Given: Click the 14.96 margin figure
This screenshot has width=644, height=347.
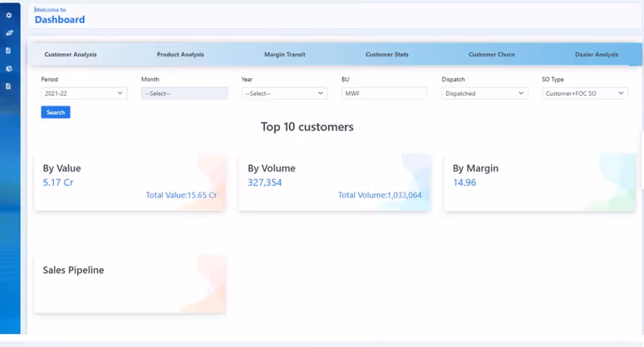Looking at the screenshot, I should 464,182.
